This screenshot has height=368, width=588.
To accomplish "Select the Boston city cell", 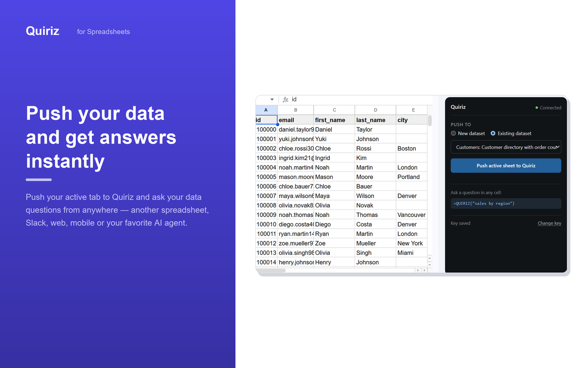I will click(x=412, y=149).
